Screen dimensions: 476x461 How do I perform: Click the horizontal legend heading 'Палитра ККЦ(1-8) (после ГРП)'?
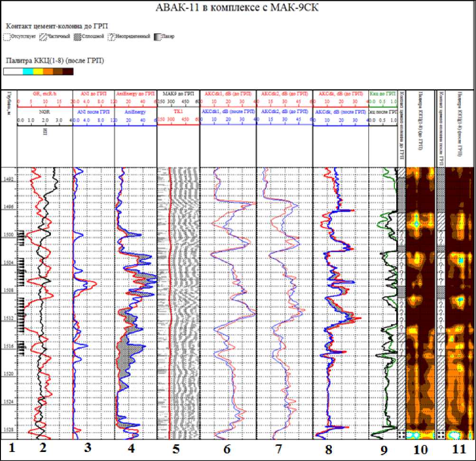pyautogui.click(x=55, y=61)
